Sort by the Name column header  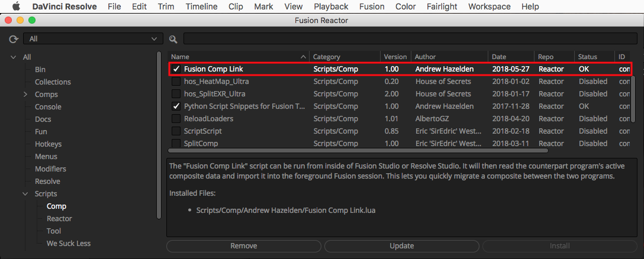click(239, 57)
